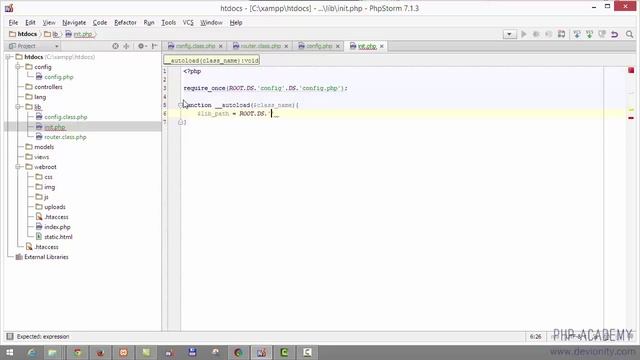Click lib in the navigation breadcrumb
640x360 pixels.
(x=51, y=34)
